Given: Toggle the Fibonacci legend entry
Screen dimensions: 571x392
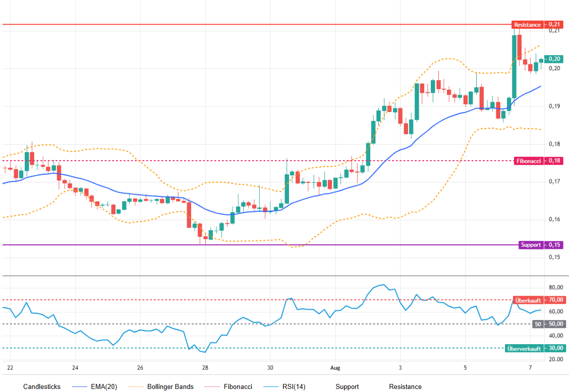Looking at the screenshot, I should pyautogui.click(x=238, y=386).
